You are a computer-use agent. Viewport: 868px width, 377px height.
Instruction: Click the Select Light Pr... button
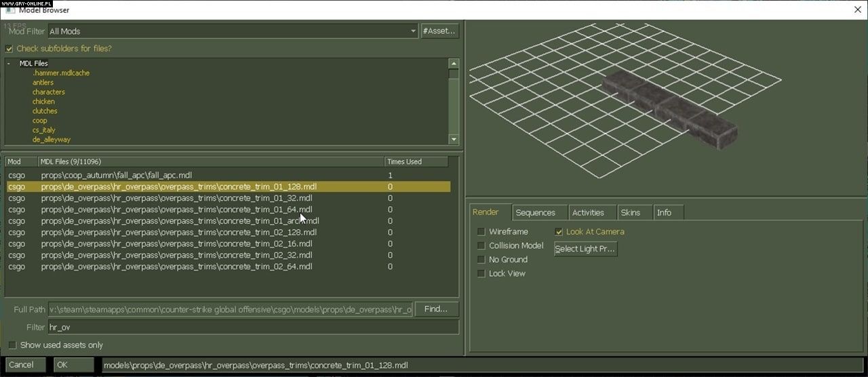coord(585,249)
